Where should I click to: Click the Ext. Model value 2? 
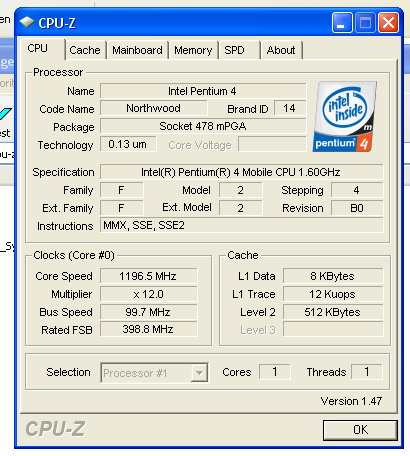pyautogui.click(x=241, y=208)
